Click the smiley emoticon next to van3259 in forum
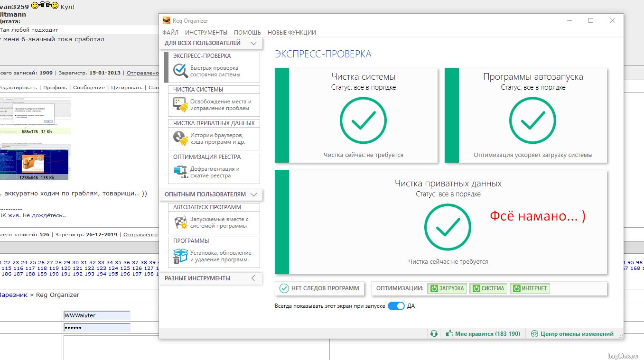The image size is (644, 360). click(x=45, y=6)
